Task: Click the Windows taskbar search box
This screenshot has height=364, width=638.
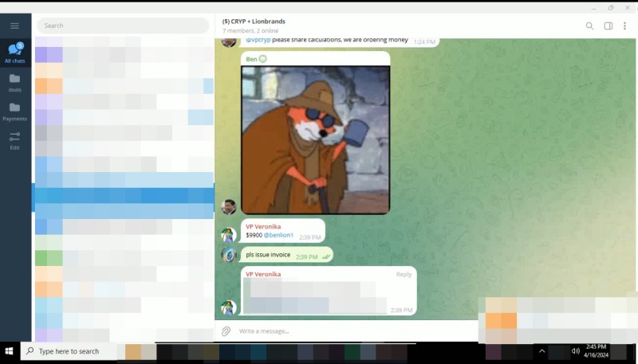Action: (x=69, y=351)
